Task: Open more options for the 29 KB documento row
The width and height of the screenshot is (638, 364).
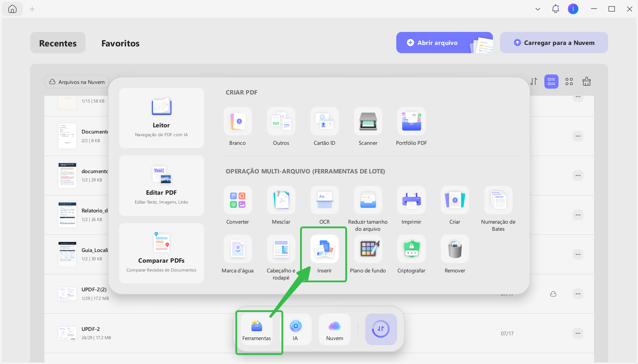Action: pos(578,175)
